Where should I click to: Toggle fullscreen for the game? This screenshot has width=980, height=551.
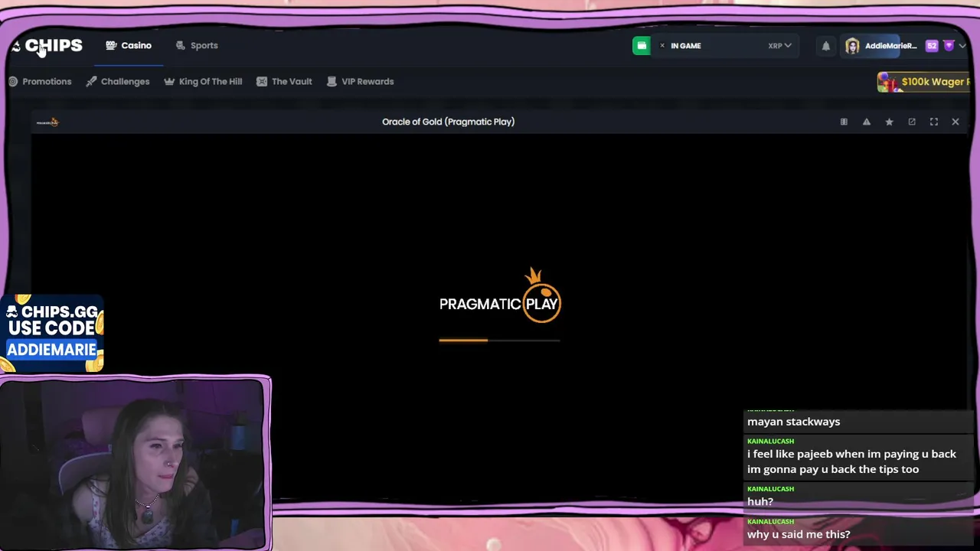934,122
